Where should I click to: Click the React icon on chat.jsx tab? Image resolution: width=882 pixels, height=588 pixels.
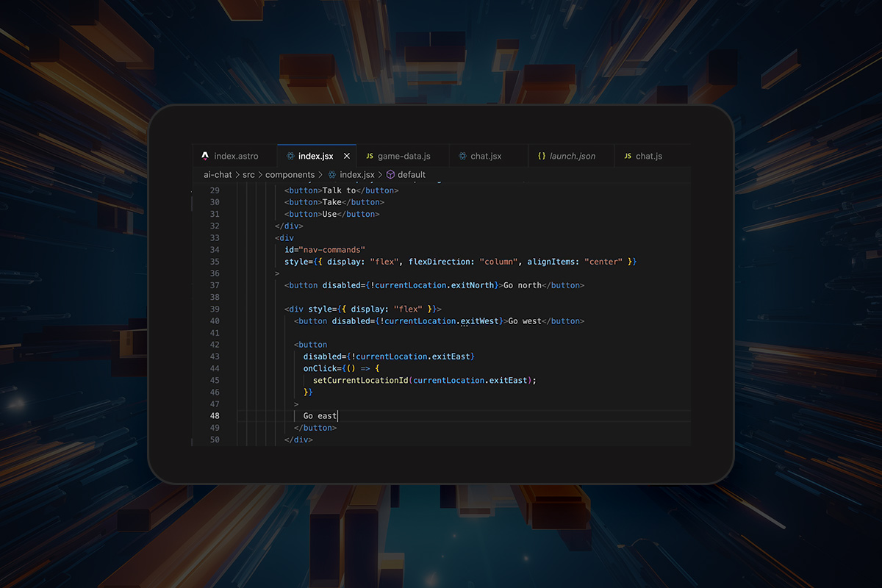click(x=462, y=157)
